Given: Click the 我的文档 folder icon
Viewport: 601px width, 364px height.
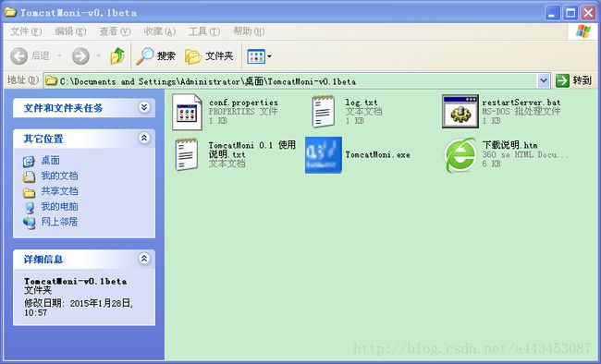Looking at the screenshot, I should pyautogui.click(x=30, y=176).
